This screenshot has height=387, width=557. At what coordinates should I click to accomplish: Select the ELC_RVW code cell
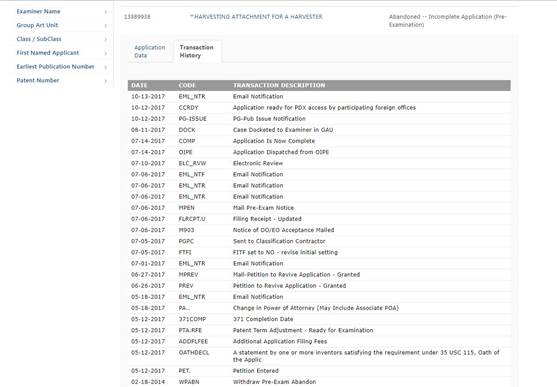pos(192,163)
